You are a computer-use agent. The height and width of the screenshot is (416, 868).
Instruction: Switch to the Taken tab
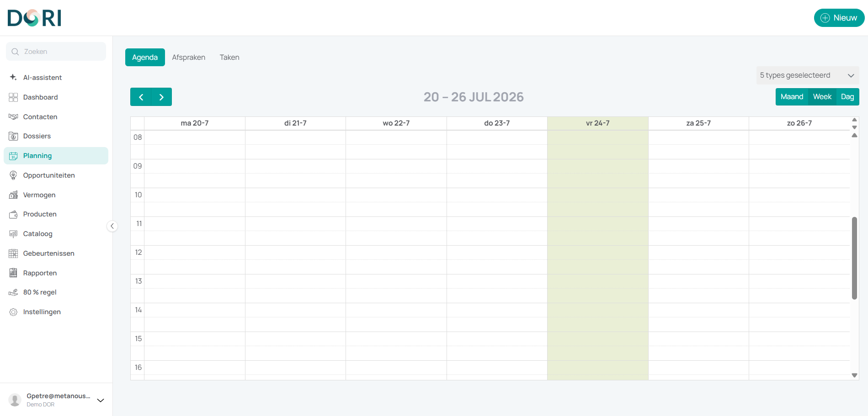pyautogui.click(x=229, y=58)
